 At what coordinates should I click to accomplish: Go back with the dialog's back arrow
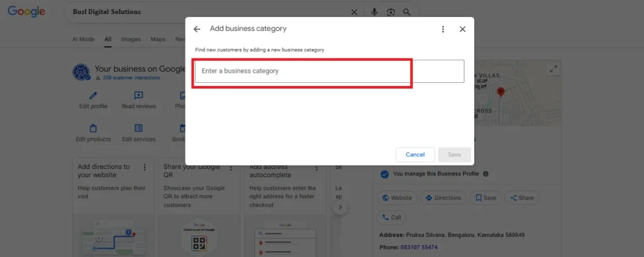(197, 29)
